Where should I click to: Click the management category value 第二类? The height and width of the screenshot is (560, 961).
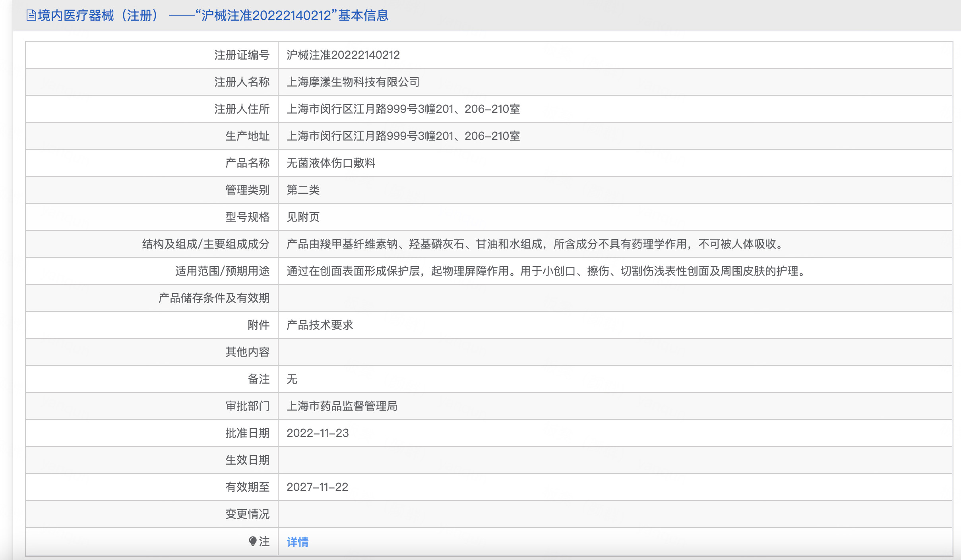pos(303,190)
